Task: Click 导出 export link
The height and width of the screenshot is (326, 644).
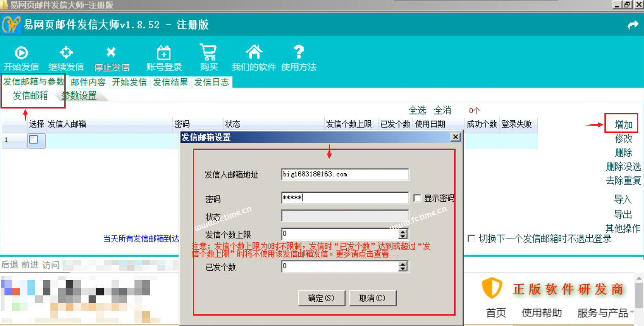Action: pos(623,214)
